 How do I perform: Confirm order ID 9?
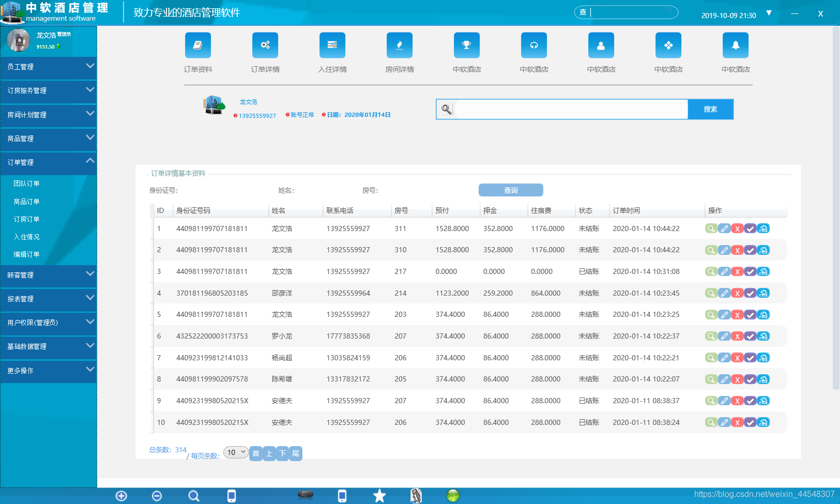pos(750,401)
